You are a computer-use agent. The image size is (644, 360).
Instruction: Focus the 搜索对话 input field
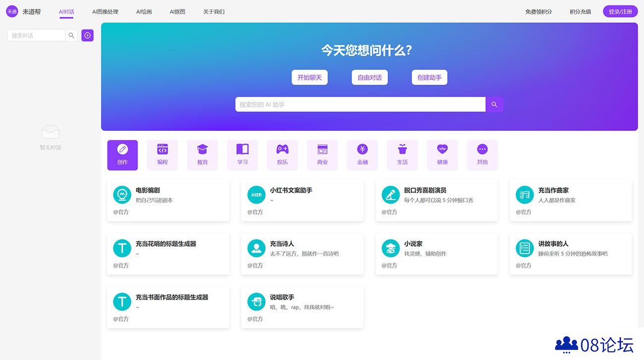[36, 35]
